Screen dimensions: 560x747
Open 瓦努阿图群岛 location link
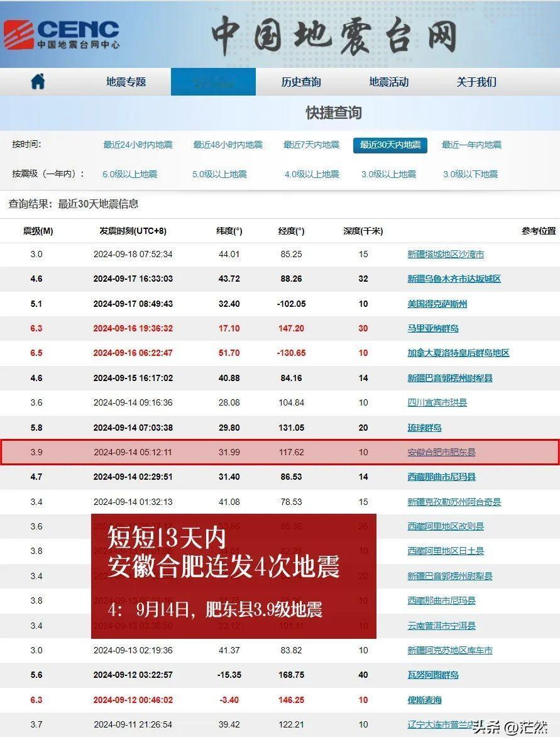(433, 675)
